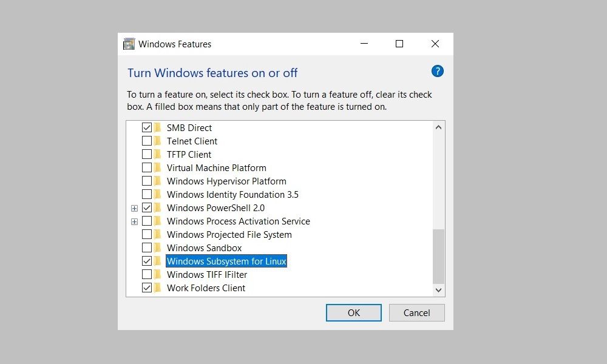Click the Cancel button

point(416,312)
